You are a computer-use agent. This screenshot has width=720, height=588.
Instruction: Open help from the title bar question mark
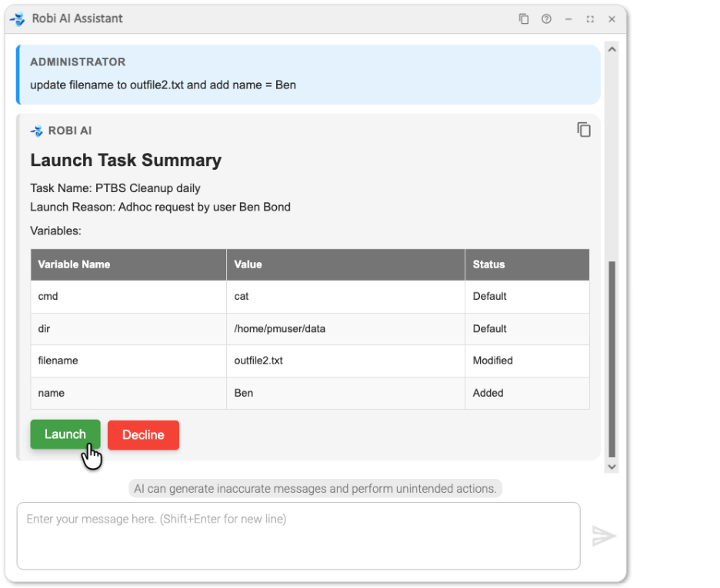tap(546, 19)
